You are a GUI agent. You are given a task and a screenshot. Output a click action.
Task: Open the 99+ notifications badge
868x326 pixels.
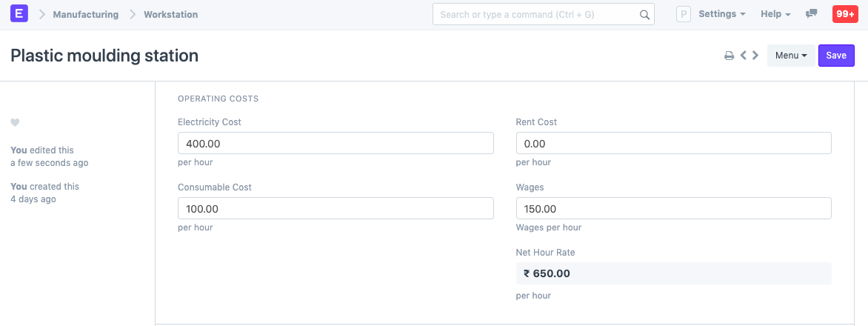pyautogui.click(x=845, y=14)
